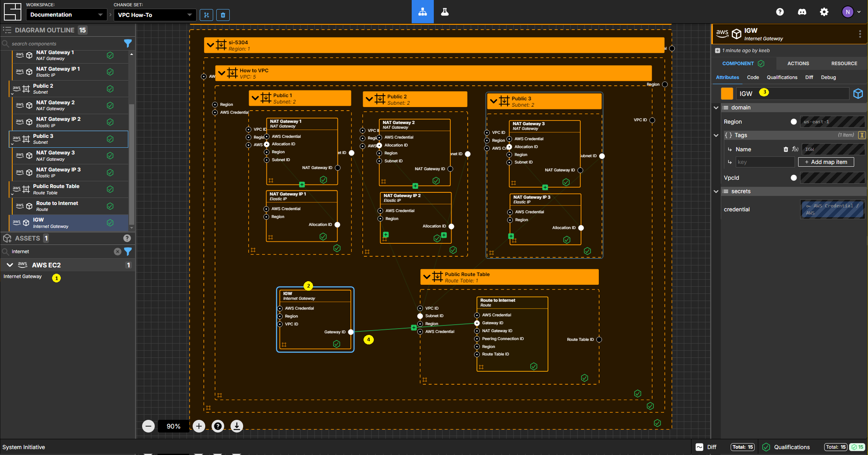Collapse the Public 1 subnet frame
Viewport: 868px width, 455px height.
[x=255, y=98]
